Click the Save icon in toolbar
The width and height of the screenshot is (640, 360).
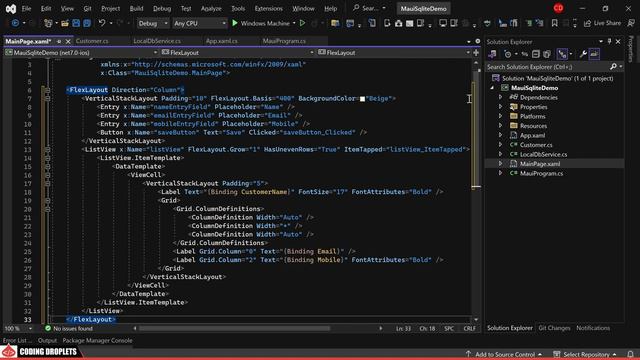click(76, 23)
